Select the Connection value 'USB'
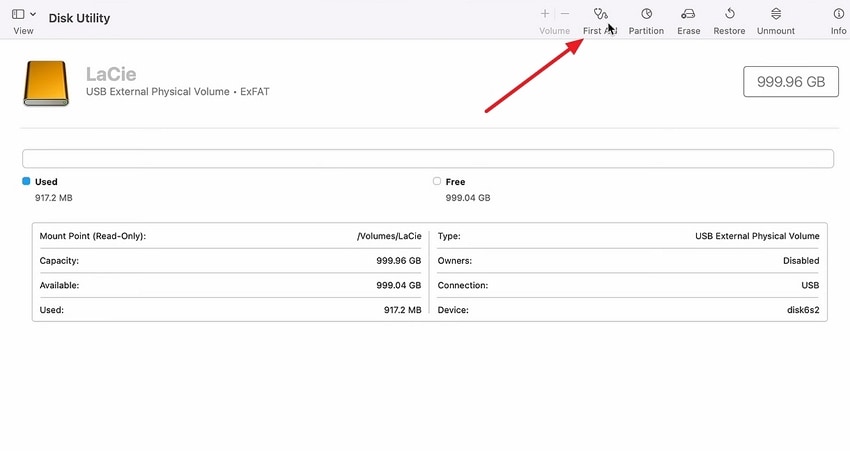Image resolution: width=850 pixels, height=451 pixels. [x=810, y=285]
